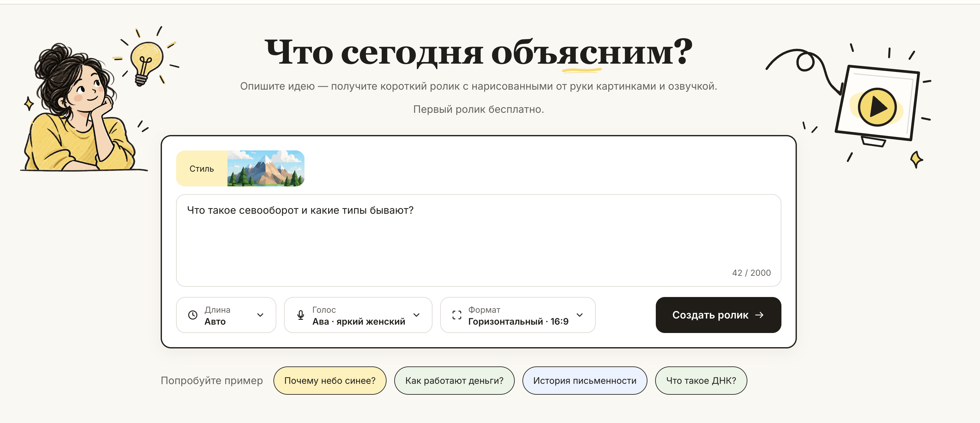
Task: Click the play button illustration
Action: [877, 107]
